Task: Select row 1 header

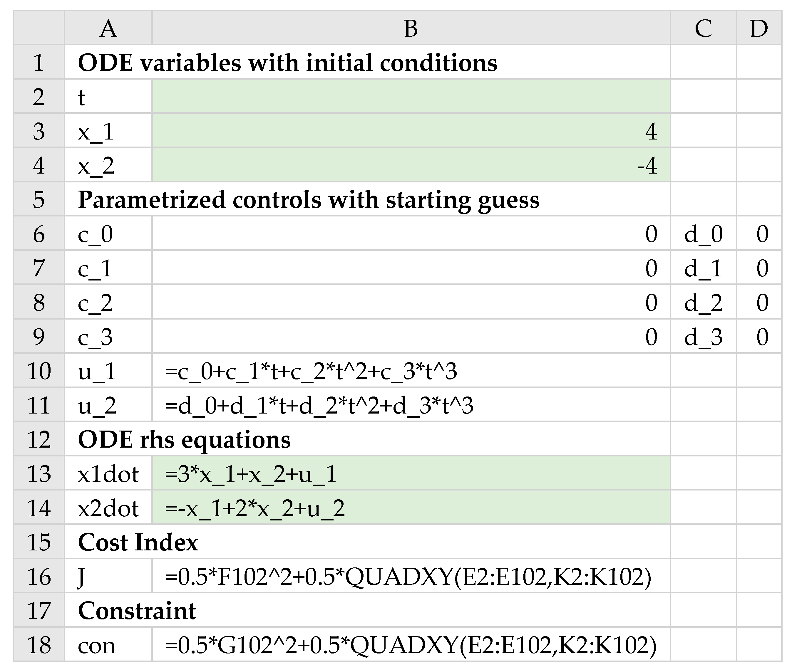Action: click(x=38, y=63)
